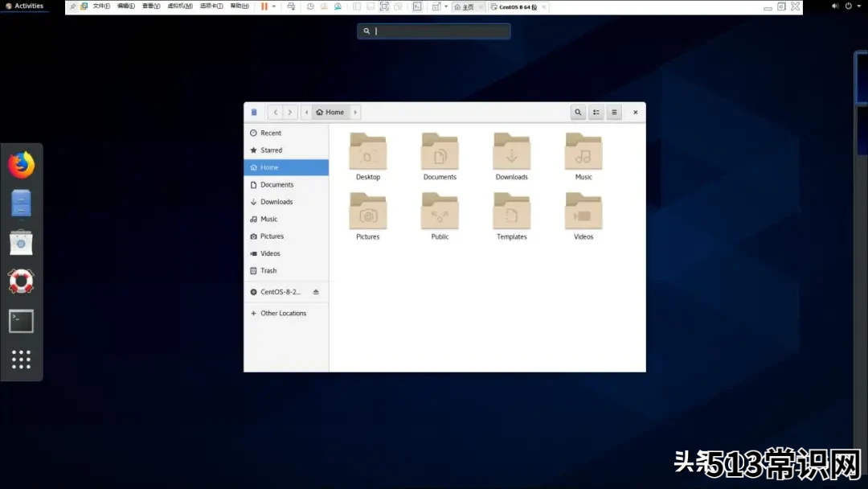Click the Activities button
This screenshot has height=489, width=868.
coord(24,6)
